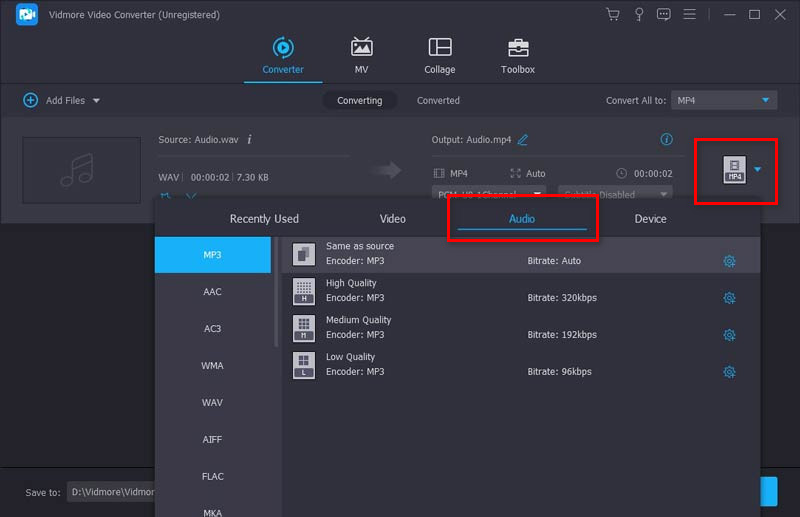Click the Add Files plus icon
The height and width of the screenshot is (517, 800).
pyautogui.click(x=31, y=100)
